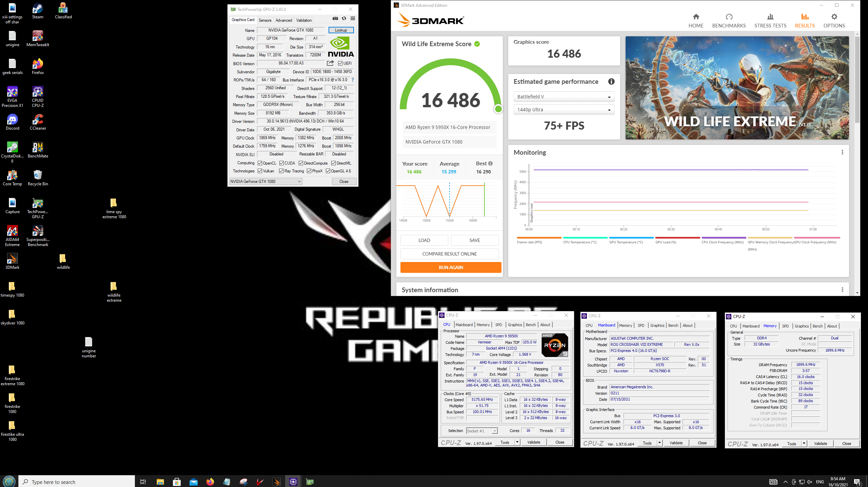This screenshot has height=487, width=868.
Task: Open CCleaner desktop shortcut
Action: pyautogui.click(x=38, y=122)
